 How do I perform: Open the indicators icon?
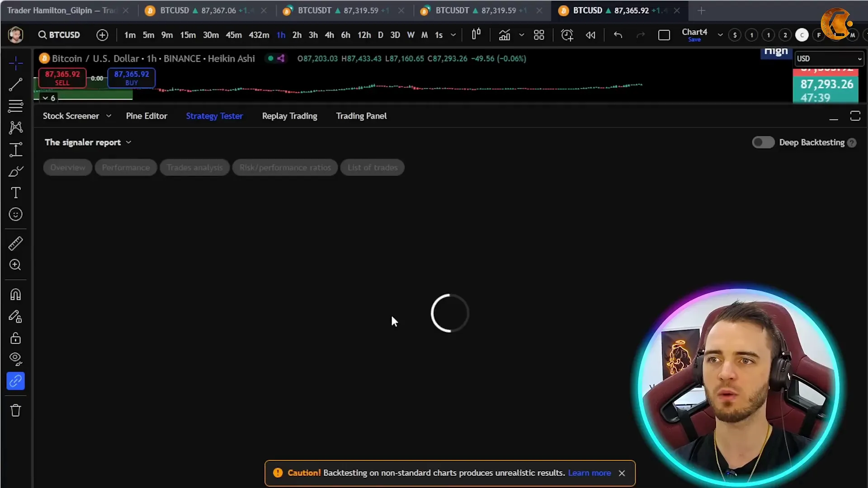tap(504, 35)
